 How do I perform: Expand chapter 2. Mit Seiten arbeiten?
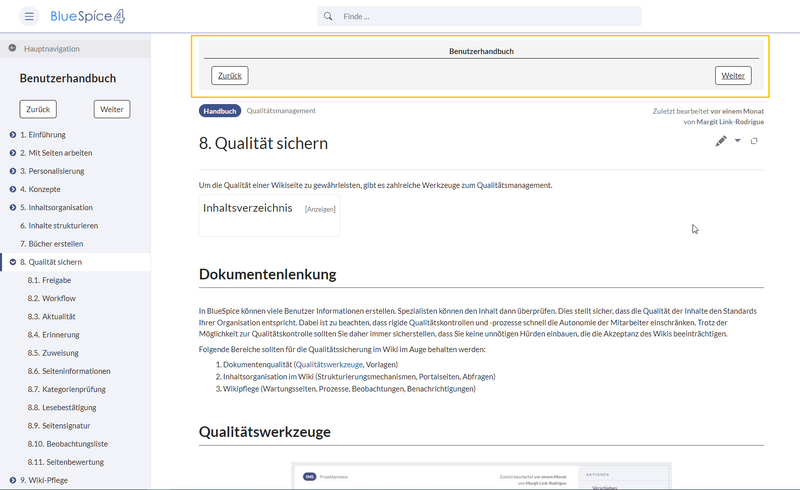click(x=13, y=153)
